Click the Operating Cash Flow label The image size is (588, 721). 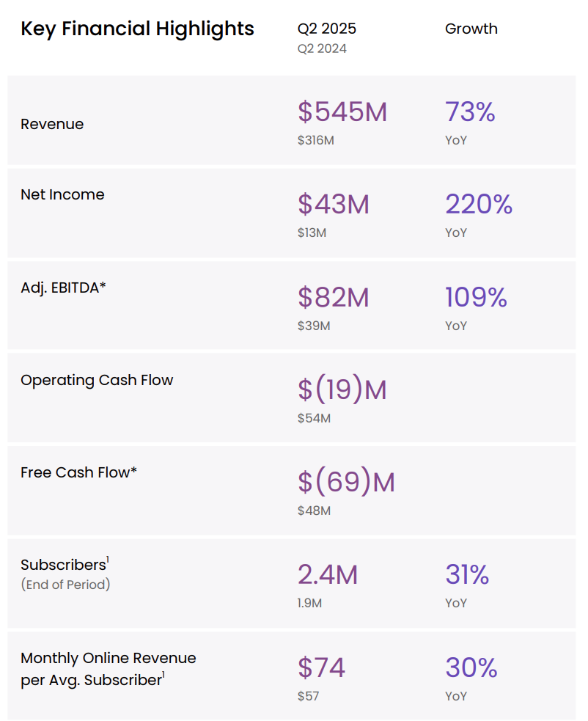point(97,380)
